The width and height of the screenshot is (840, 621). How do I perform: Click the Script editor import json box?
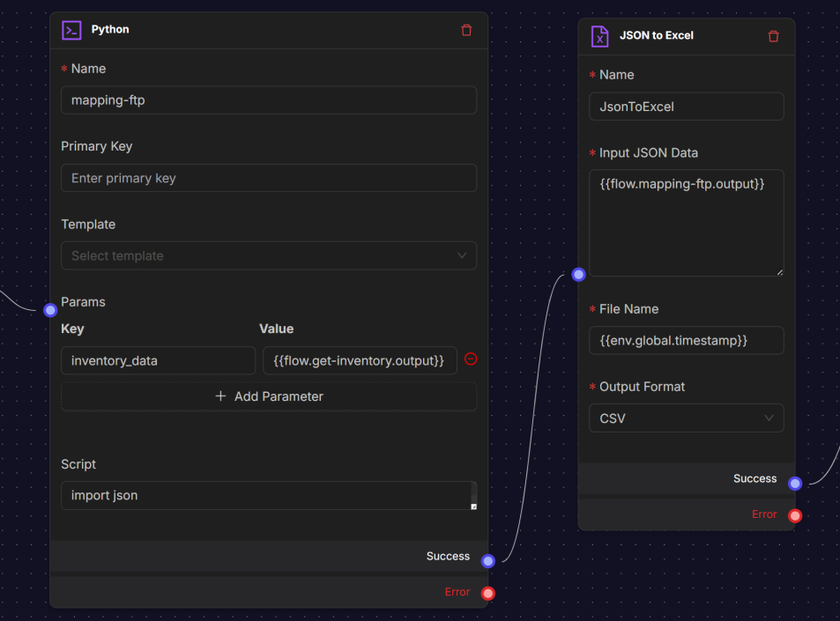[x=264, y=495]
